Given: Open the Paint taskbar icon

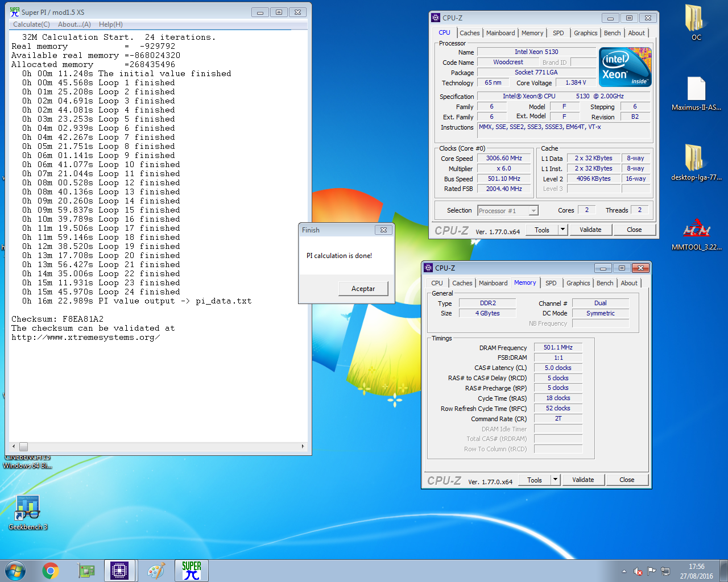Looking at the screenshot, I should coord(156,571).
